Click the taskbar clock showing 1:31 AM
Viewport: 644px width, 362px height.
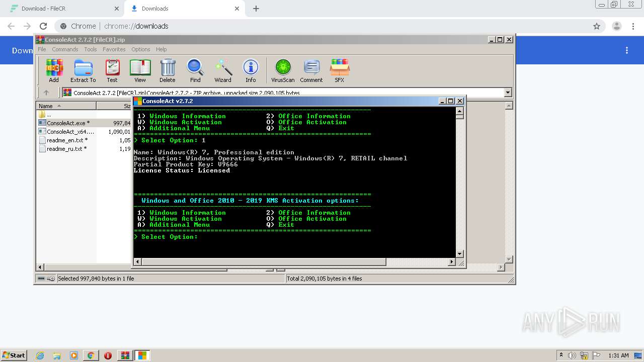(x=618, y=355)
